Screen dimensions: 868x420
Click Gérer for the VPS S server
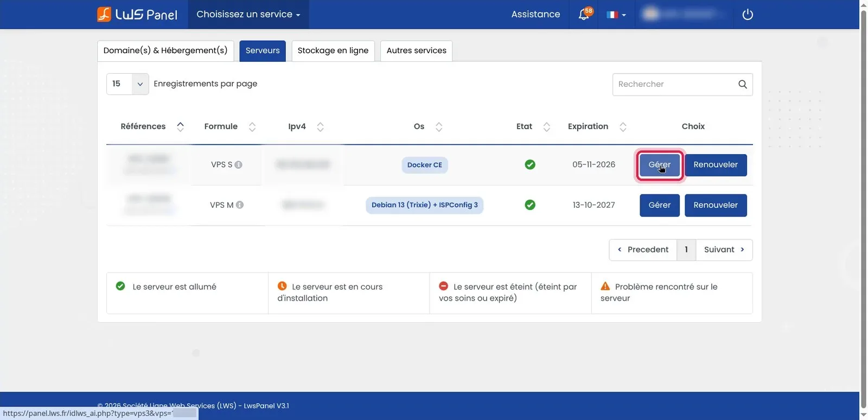660,165
